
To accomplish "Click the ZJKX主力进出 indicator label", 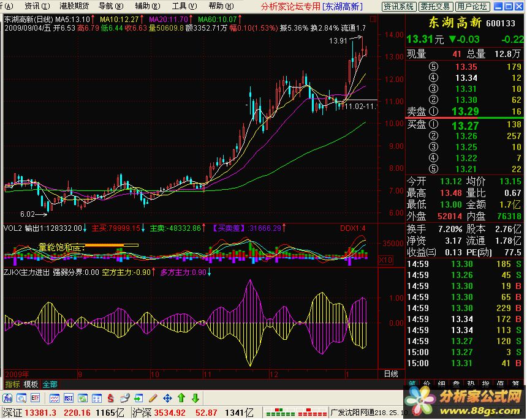I will [x=27, y=272].
